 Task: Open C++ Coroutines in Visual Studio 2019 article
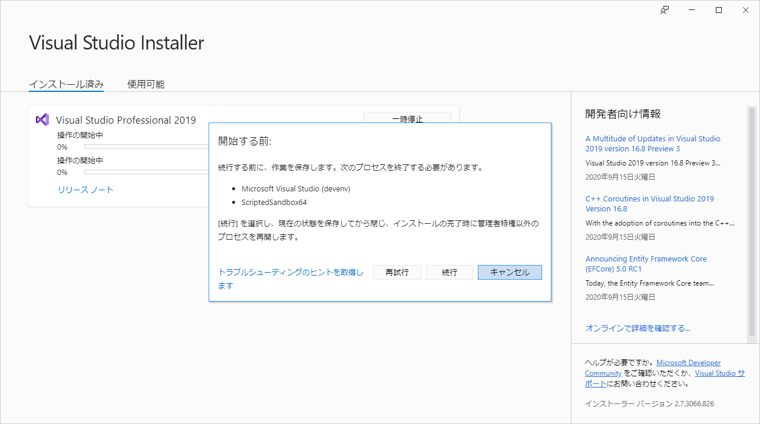[649, 204]
